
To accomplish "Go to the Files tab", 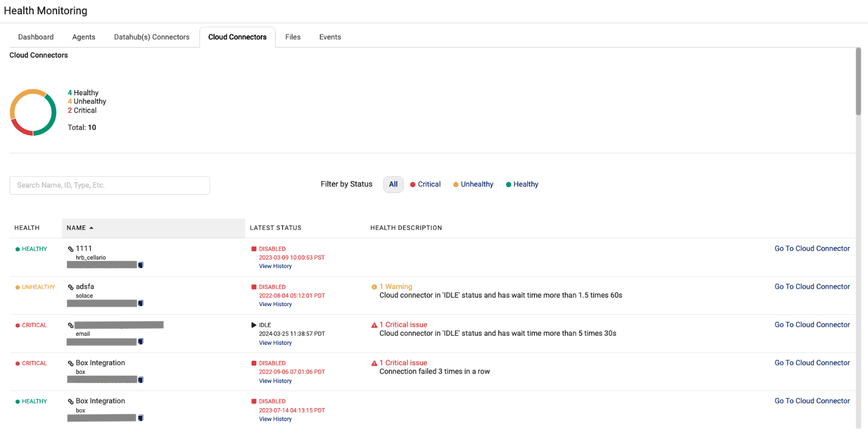I will [x=293, y=37].
